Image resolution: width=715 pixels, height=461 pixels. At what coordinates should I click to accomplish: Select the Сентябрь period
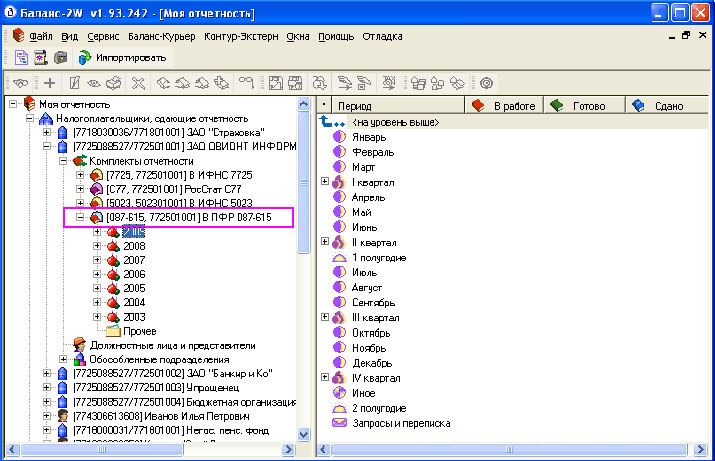pyautogui.click(x=373, y=302)
